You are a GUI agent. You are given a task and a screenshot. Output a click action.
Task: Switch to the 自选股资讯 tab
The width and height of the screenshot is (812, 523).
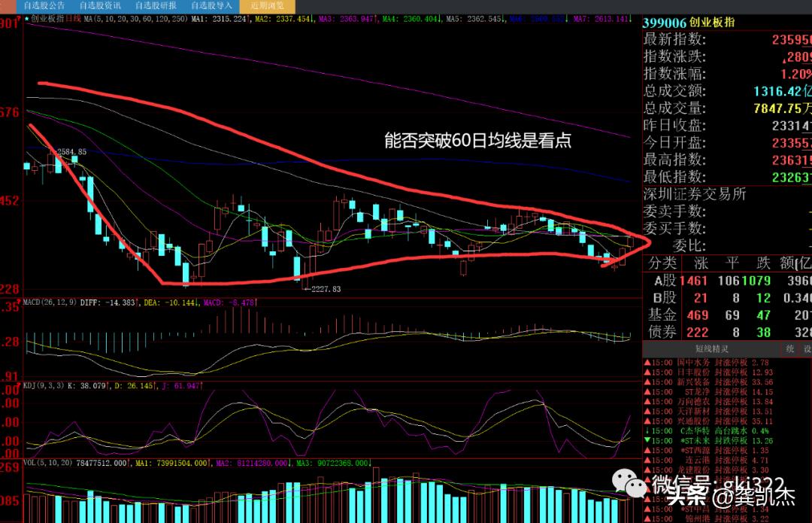[x=101, y=6]
